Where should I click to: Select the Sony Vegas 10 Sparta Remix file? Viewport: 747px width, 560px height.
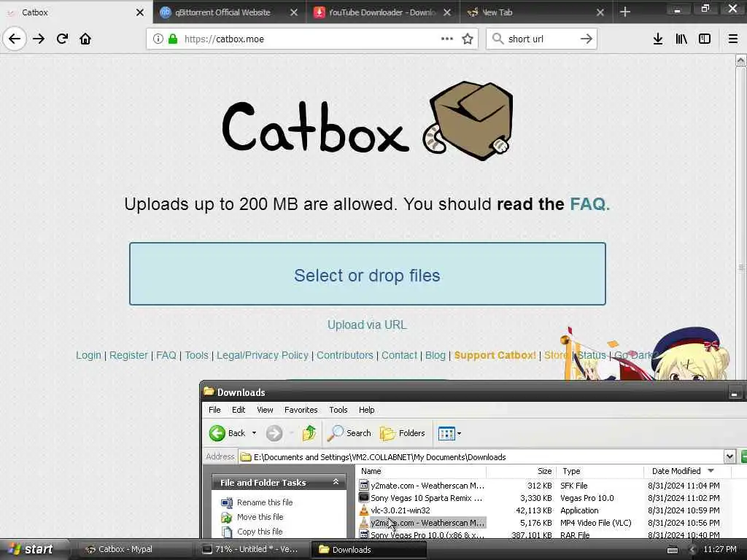coord(426,498)
